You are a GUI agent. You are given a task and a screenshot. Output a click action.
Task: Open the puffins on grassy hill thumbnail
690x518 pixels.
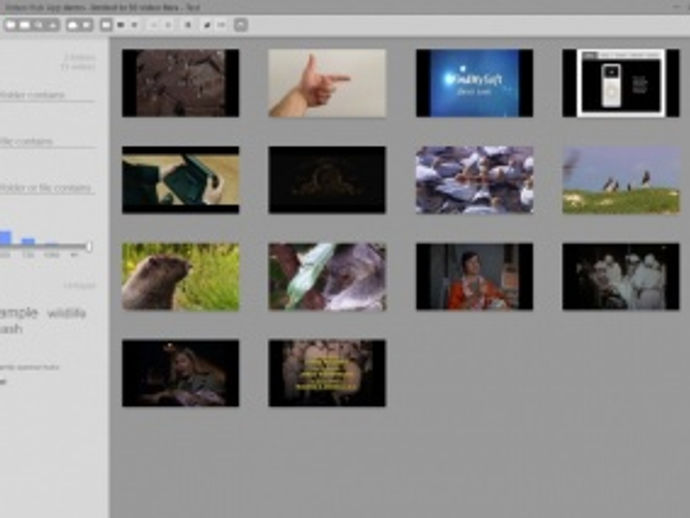(620, 180)
